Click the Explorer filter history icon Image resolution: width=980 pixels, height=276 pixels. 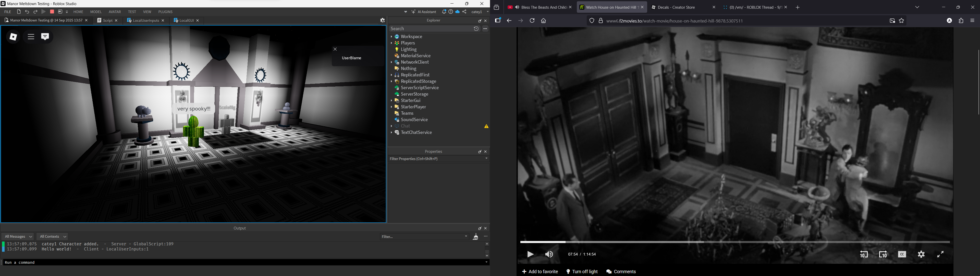coord(476,29)
